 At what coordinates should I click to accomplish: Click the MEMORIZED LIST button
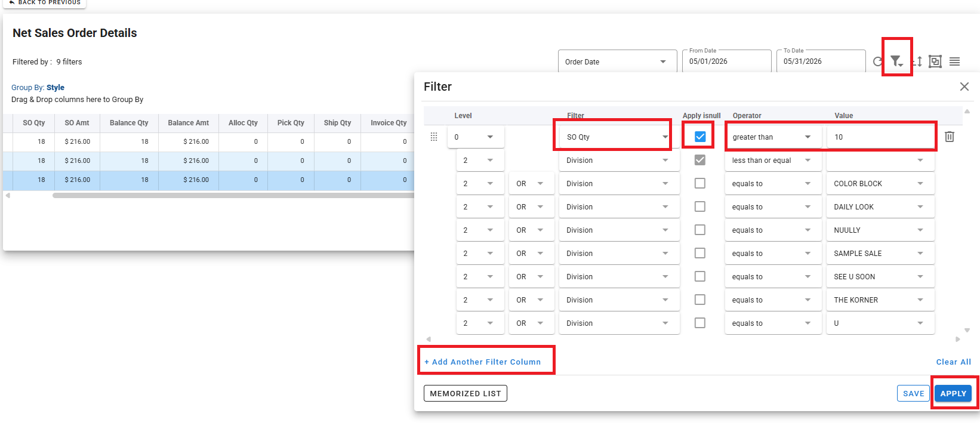tap(466, 393)
